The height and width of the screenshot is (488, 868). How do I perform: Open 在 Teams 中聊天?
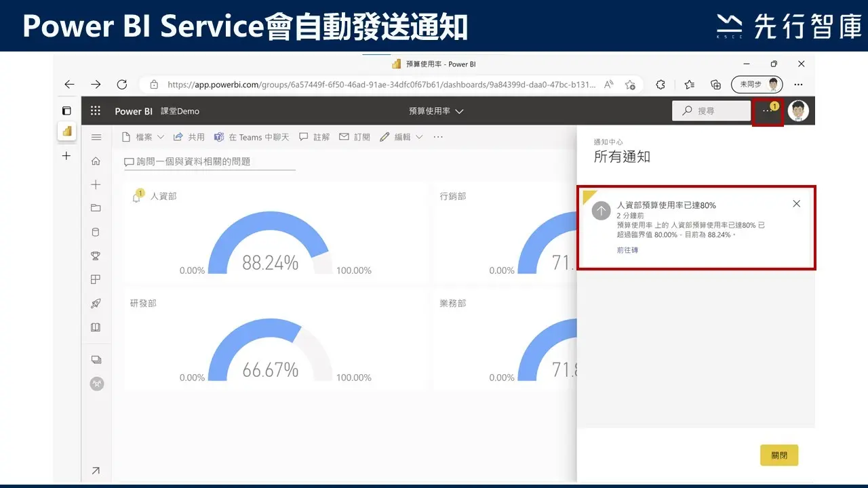pos(252,137)
